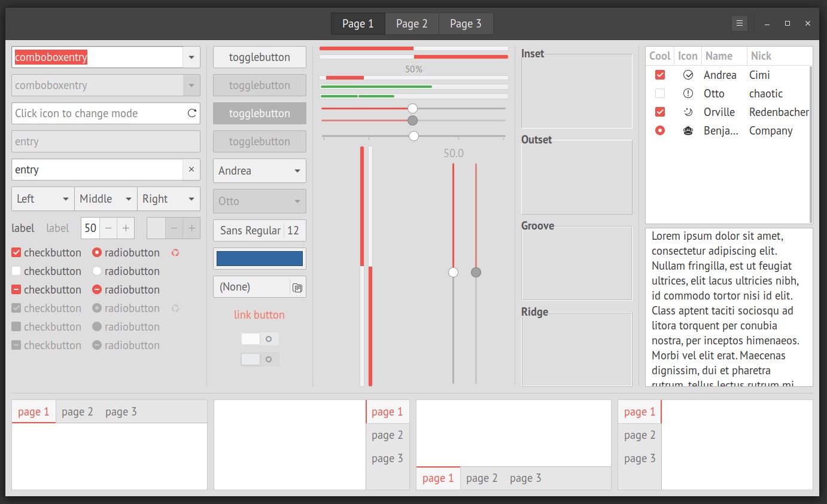Switch to Page 1 in header bar

click(x=358, y=23)
